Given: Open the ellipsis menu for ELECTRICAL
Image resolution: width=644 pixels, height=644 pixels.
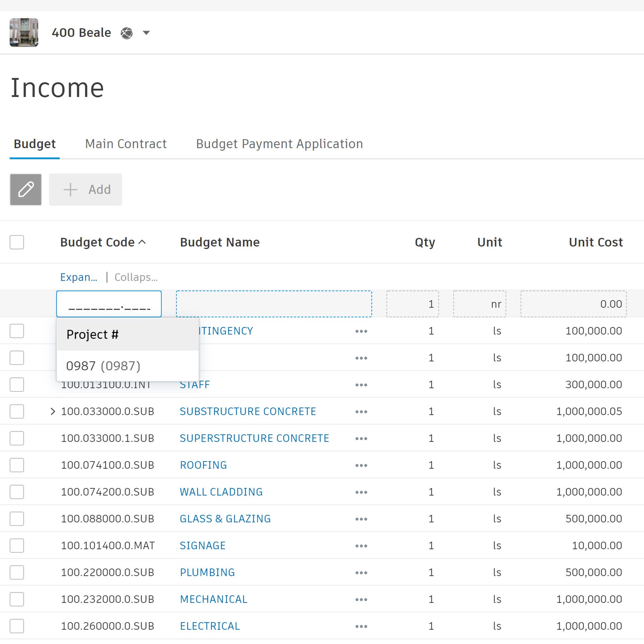Looking at the screenshot, I should click(x=361, y=626).
